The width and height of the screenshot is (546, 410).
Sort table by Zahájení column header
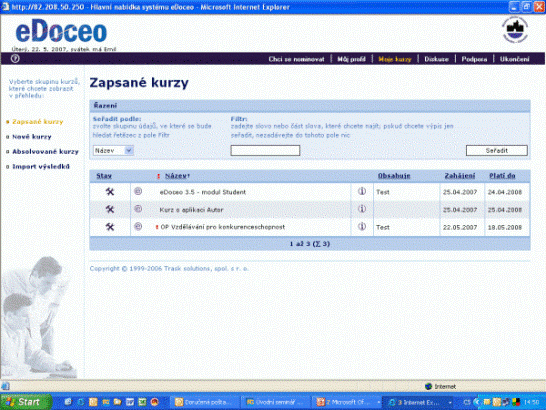coord(460,176)
